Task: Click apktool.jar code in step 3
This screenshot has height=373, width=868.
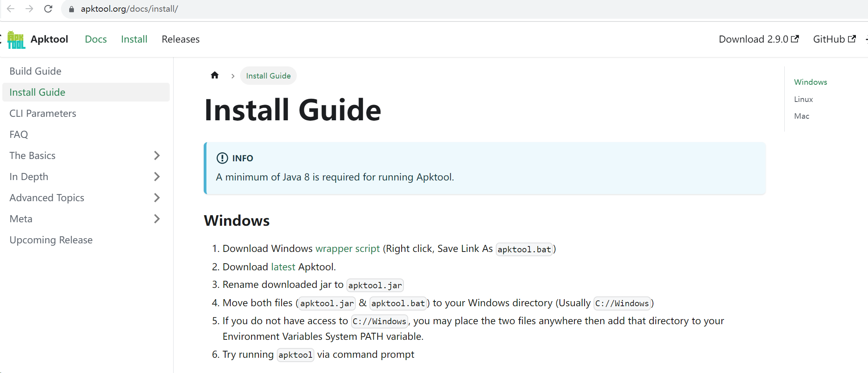Action: pyautogui.click(x=375, y=285)
